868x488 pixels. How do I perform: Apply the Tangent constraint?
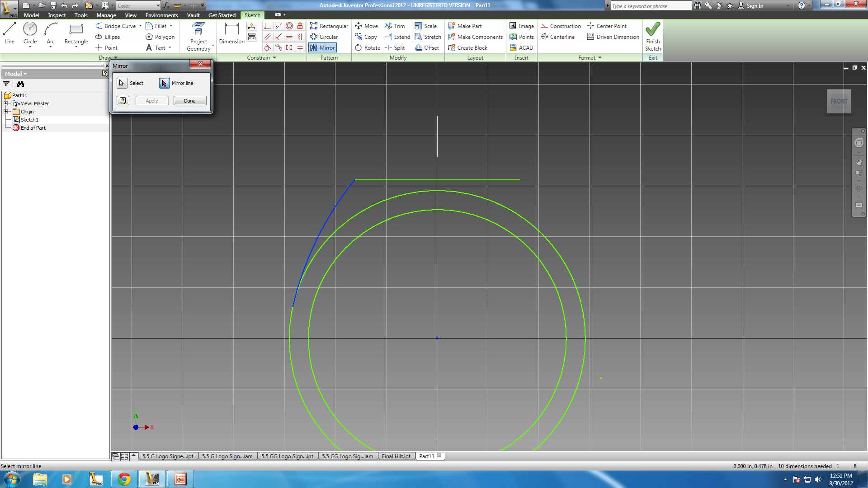(268, 47)
